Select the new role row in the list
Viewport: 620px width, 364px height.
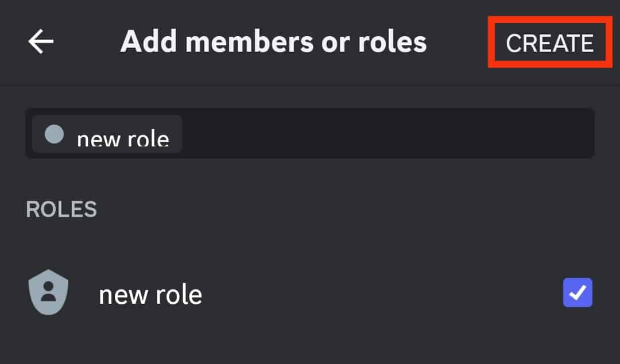coord(310,293)
